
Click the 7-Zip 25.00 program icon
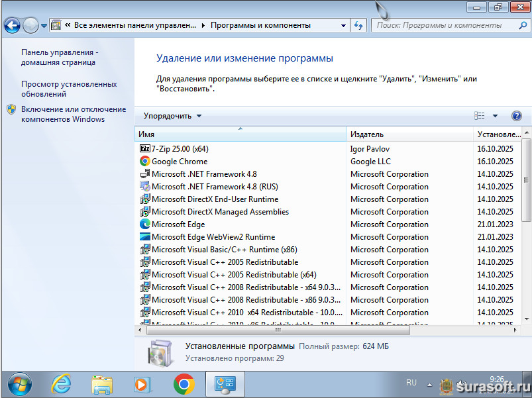pyautogui.click(x=145, y=149)
